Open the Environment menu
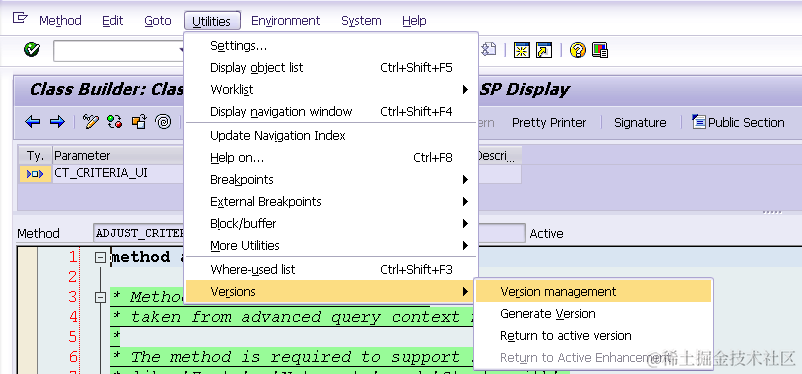 pyautogui.click(x=285, y=21)
